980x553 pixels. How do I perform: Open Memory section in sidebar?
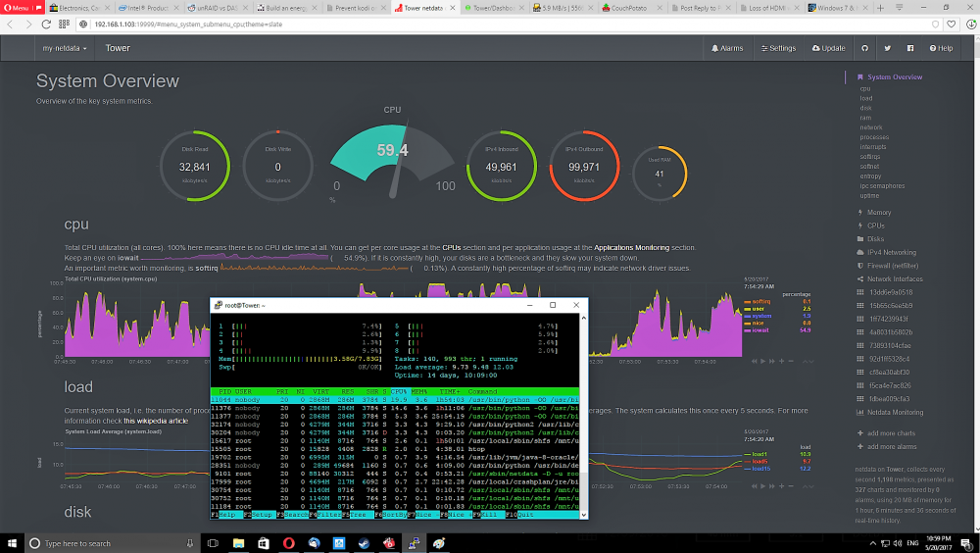click(x=879, y=213)
